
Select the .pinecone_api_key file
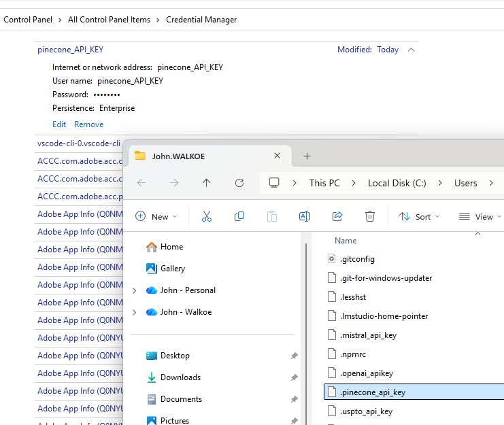[x=414, y=392]
